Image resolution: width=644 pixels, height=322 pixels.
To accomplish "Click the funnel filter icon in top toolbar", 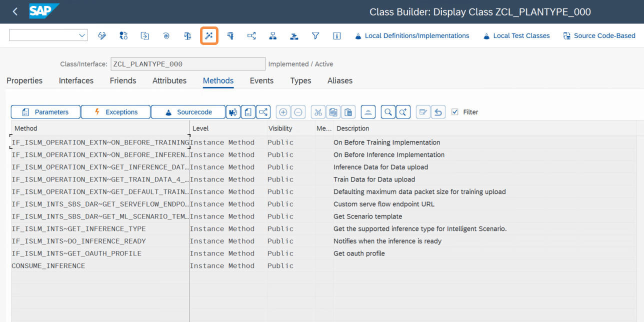I will pos(315,36).
